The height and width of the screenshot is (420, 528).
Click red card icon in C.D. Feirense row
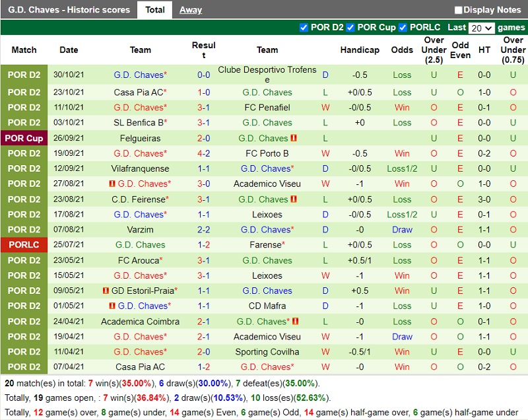point(294,199)
